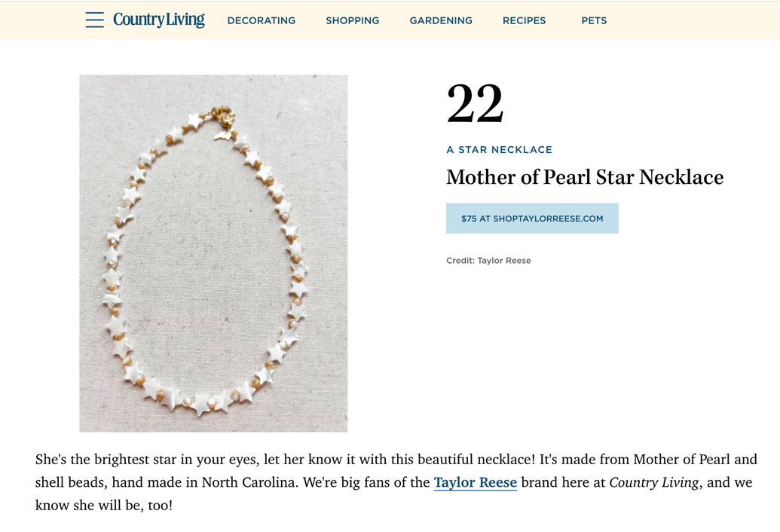Open the Decorating section

click(x=262, y=21)
